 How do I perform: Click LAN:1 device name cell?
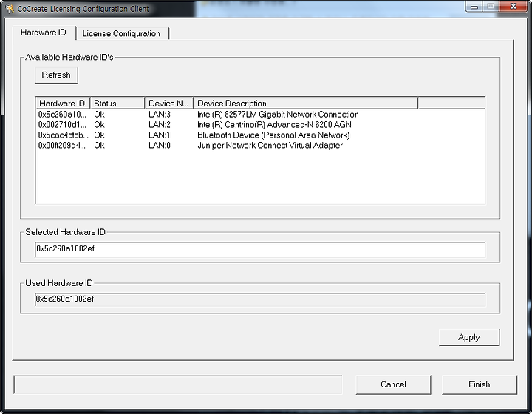[x=160, y=135]
